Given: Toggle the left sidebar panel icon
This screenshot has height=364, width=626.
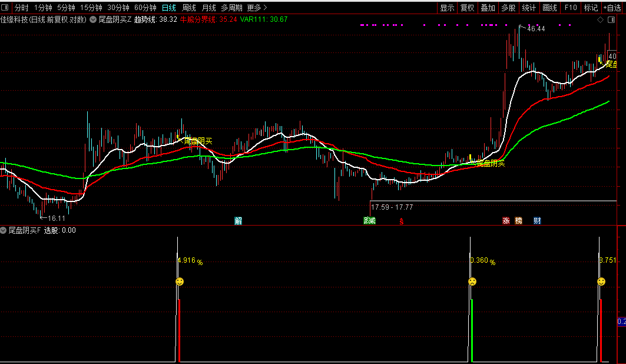Looking at the screenshot, I should coord(5,8).
